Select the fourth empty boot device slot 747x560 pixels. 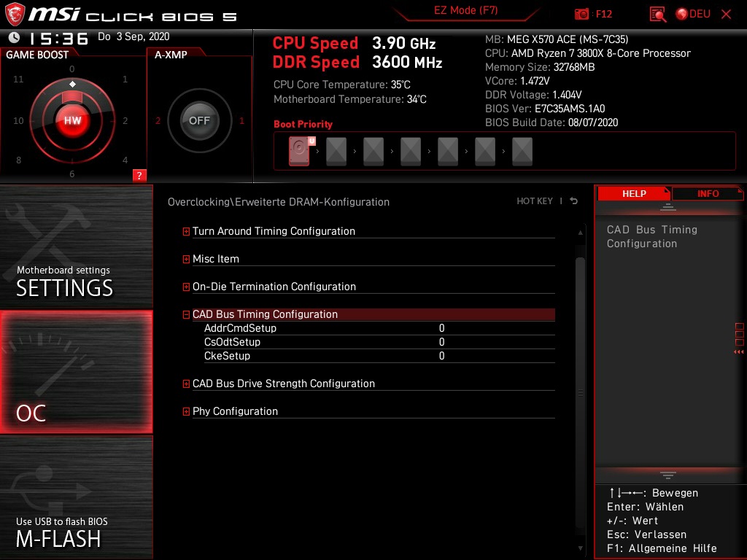coord(411,152)
